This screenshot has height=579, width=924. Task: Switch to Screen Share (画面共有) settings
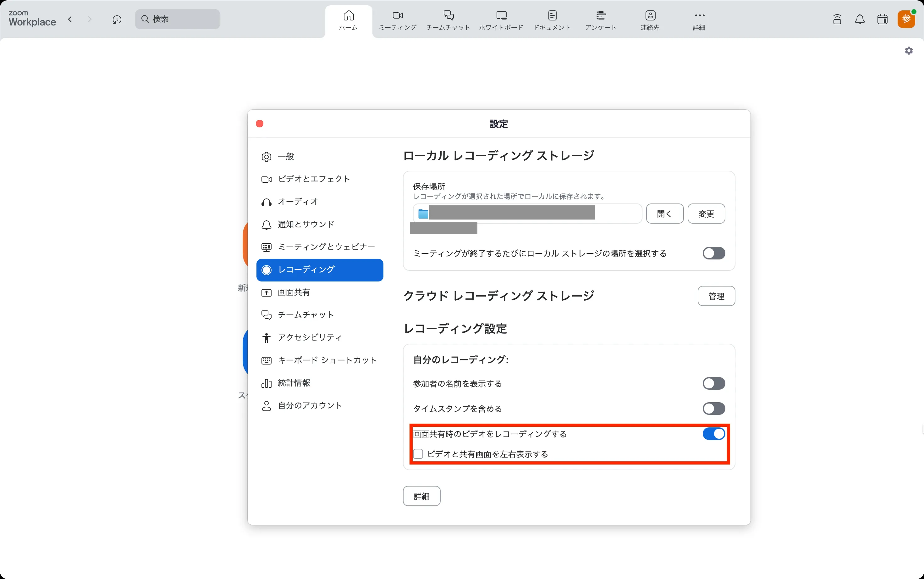coord(294,292)
